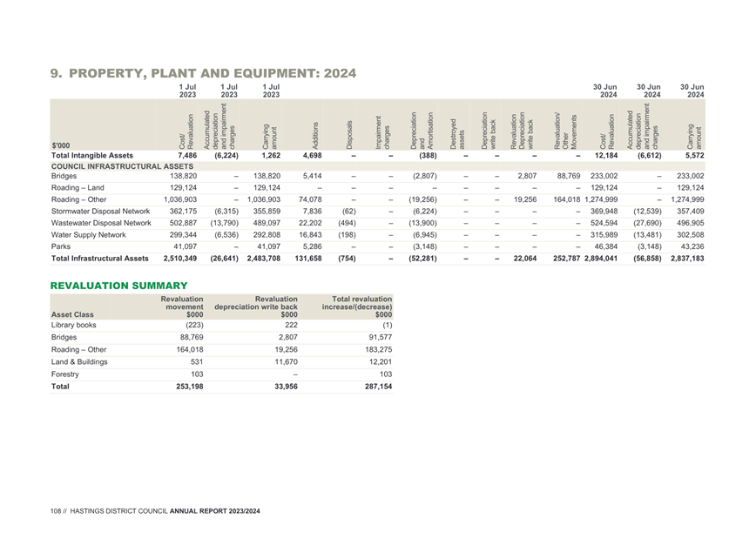The width and height of the screenshot is (756, 539).
Task: Click the "Total Infrastructural Assets" row label
Action: click(100, 259)
